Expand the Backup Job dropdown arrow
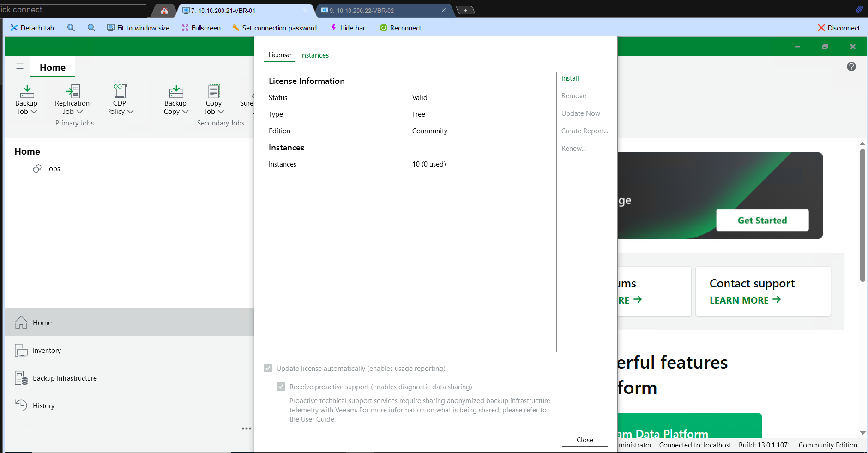The image size is (868, 453). click(34, 112)
